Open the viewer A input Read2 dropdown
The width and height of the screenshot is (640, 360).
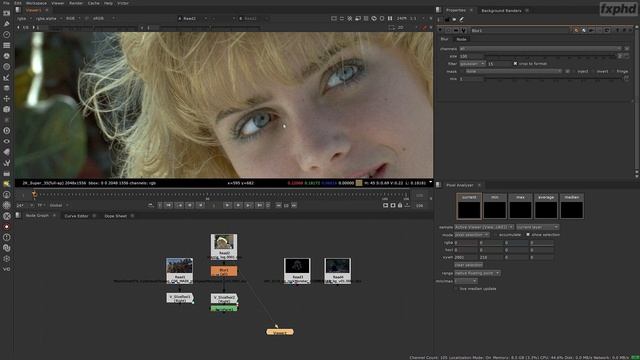193,18
